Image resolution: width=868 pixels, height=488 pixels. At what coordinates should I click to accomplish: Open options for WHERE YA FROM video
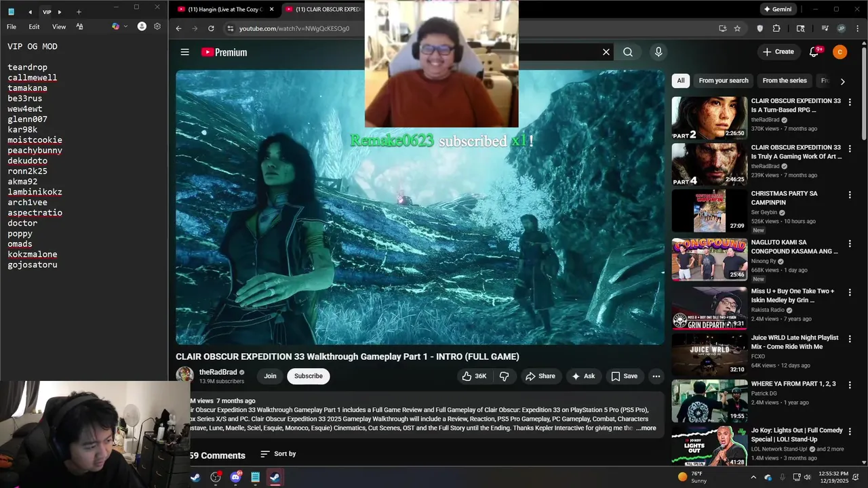point(850,385)
